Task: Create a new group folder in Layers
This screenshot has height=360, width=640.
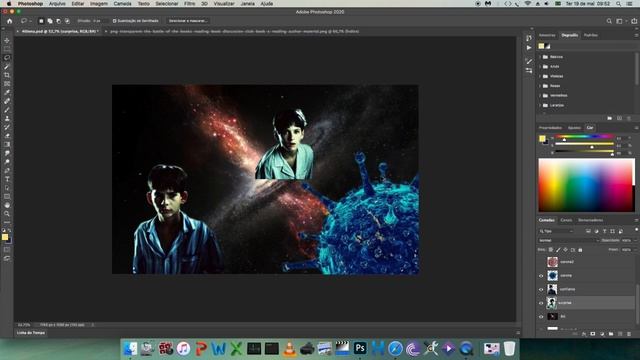Action: click(x=611, y=334)
